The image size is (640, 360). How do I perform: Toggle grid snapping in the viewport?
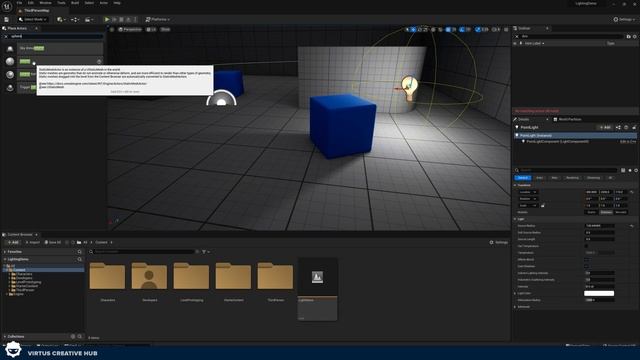448,29
